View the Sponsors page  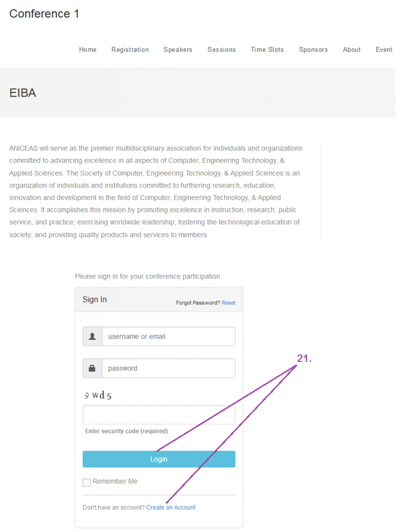(313, 49)
